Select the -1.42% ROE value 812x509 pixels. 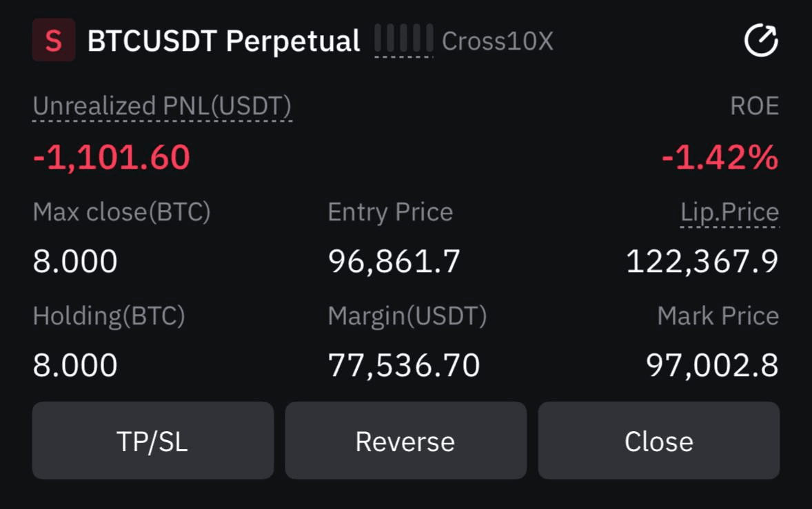click(720, 157)
